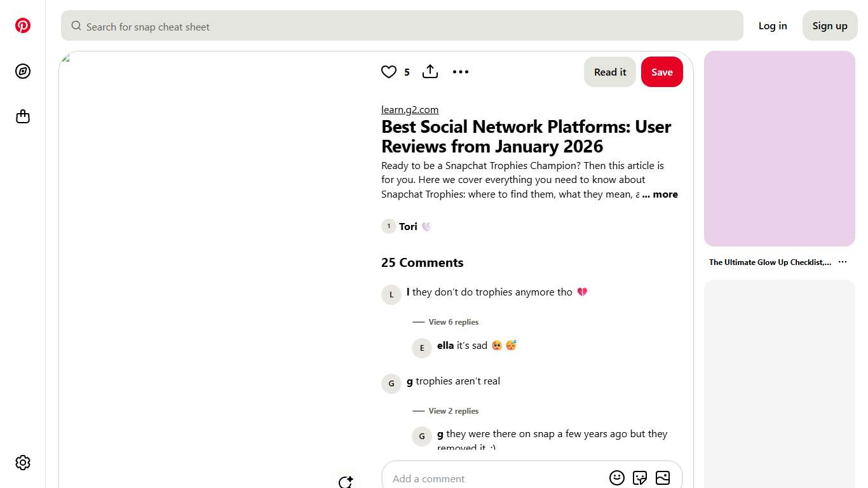Open Settings via the gear icon

click(23, 462)
